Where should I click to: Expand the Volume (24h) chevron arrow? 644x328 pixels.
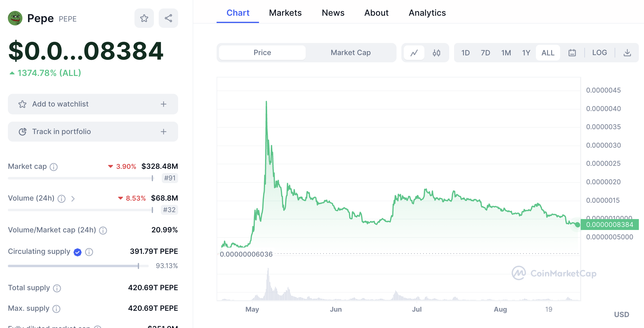(73, 199)
